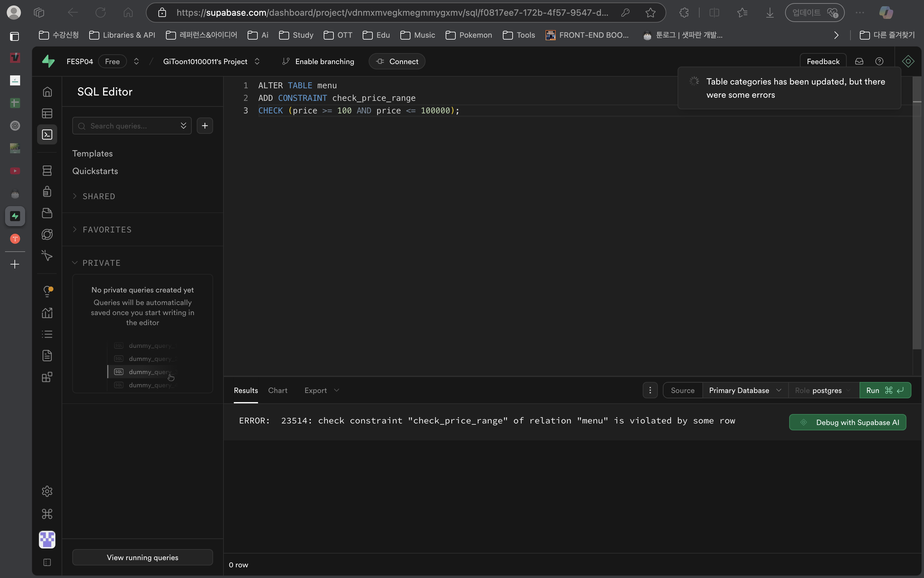Select the SQL Editor sidebar icon
The image size is (924, 578).
pos(47,134)
